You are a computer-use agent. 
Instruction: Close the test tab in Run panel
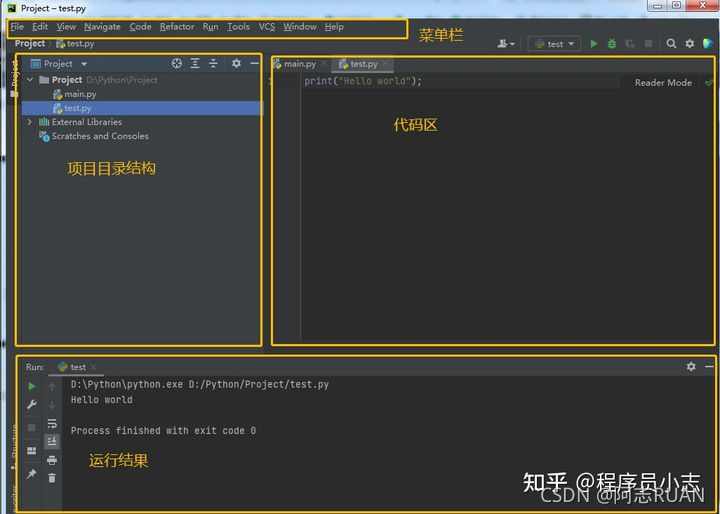point(93,367)
